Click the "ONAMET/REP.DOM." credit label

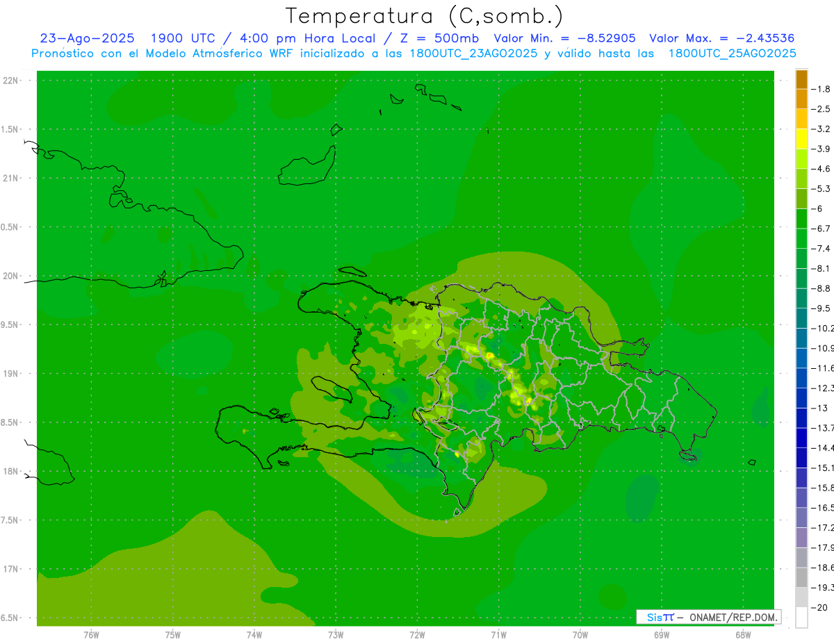tap(732, 617)
